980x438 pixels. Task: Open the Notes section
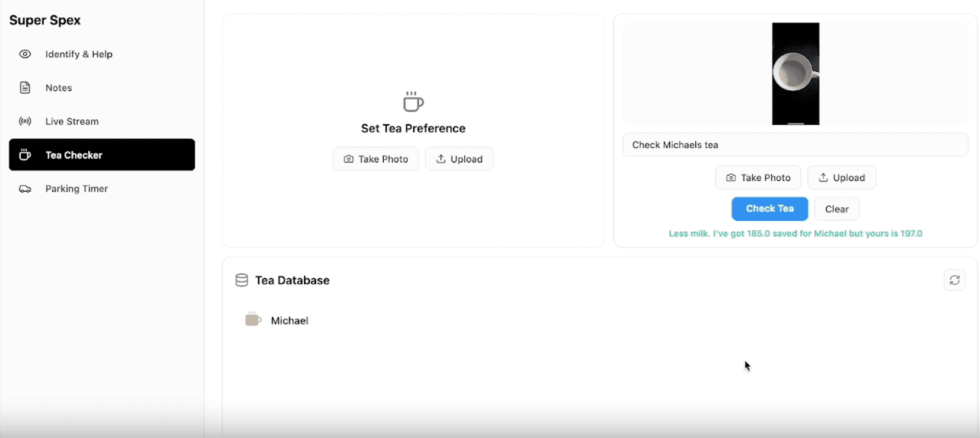pos(59,87)
